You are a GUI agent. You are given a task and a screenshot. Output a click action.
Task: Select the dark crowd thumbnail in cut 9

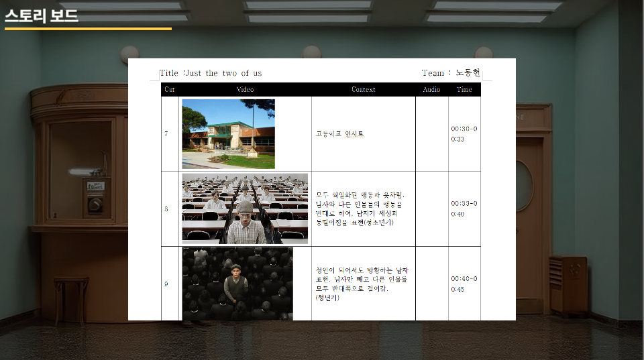click(237, 284)
